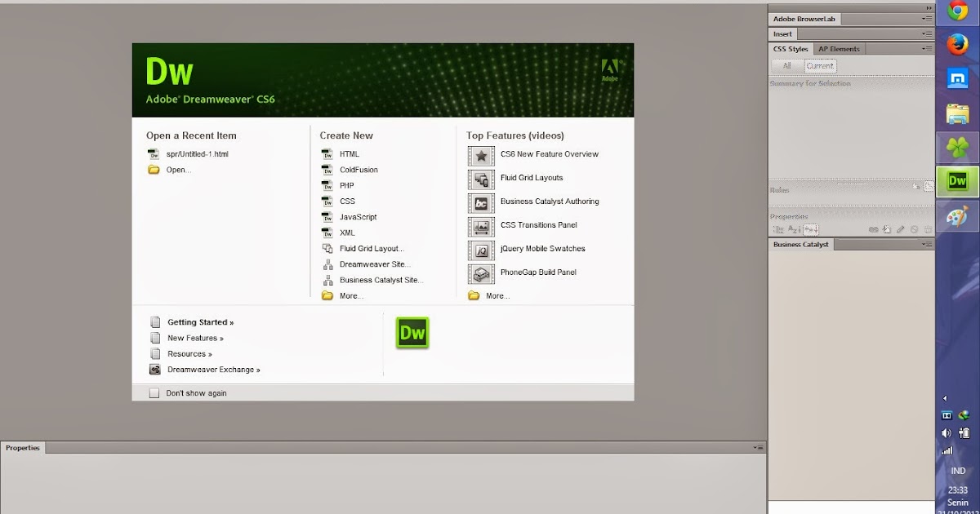Click the Fluid Grid Layouts video icon
The image size is (980, 514).
tap(482, 179)
